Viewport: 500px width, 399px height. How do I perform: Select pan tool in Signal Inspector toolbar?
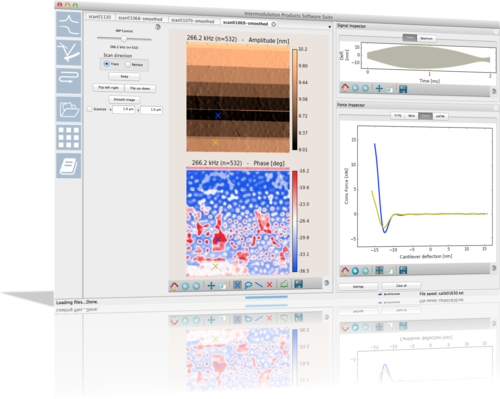coord(379,88)
